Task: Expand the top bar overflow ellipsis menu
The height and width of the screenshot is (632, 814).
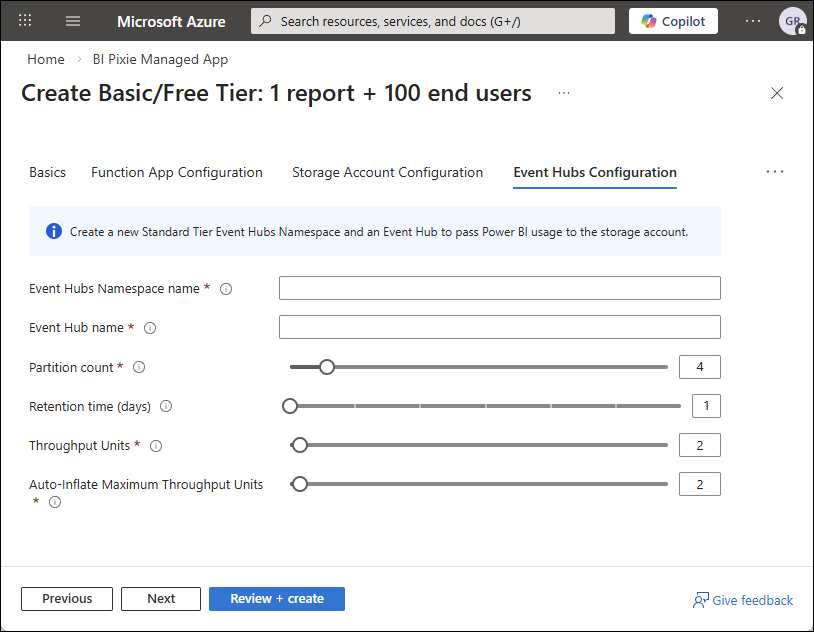Action: [x=753, y=21]
